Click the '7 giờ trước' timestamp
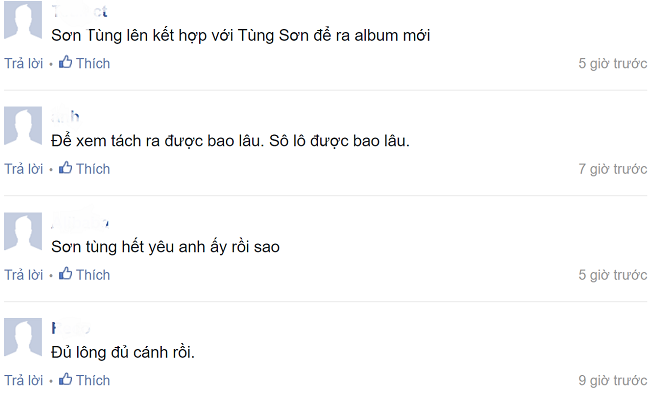The width and height of the screenshot is (660, 399). click(612, 169)
